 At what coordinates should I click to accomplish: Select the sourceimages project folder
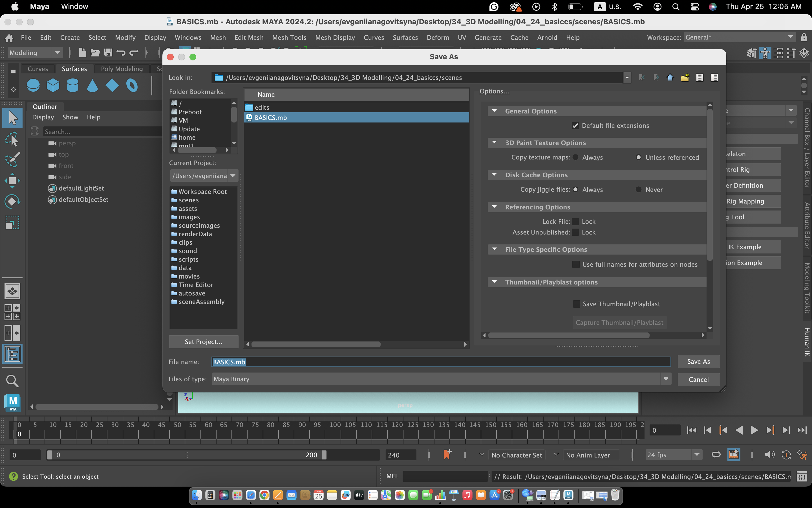(199, 225)
